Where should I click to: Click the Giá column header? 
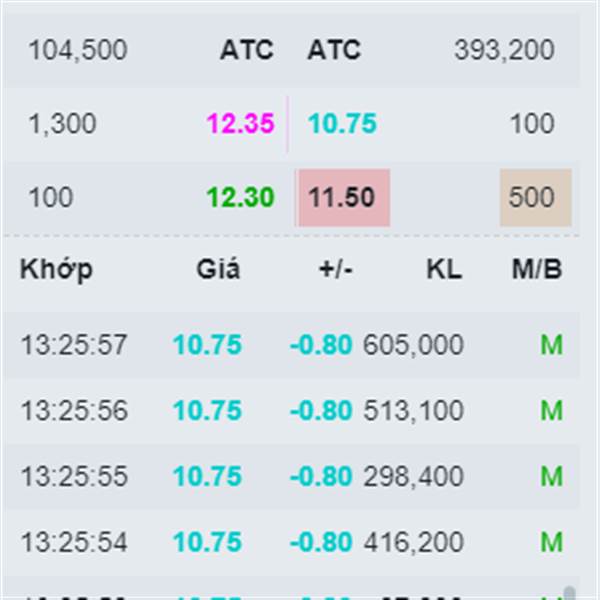click(218, 269)
